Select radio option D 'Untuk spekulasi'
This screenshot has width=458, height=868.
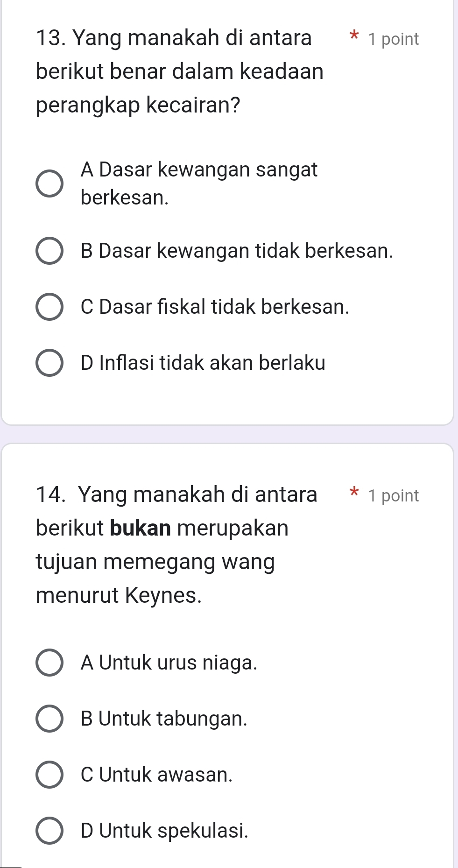pyautogui.click(x=49, y=831)
